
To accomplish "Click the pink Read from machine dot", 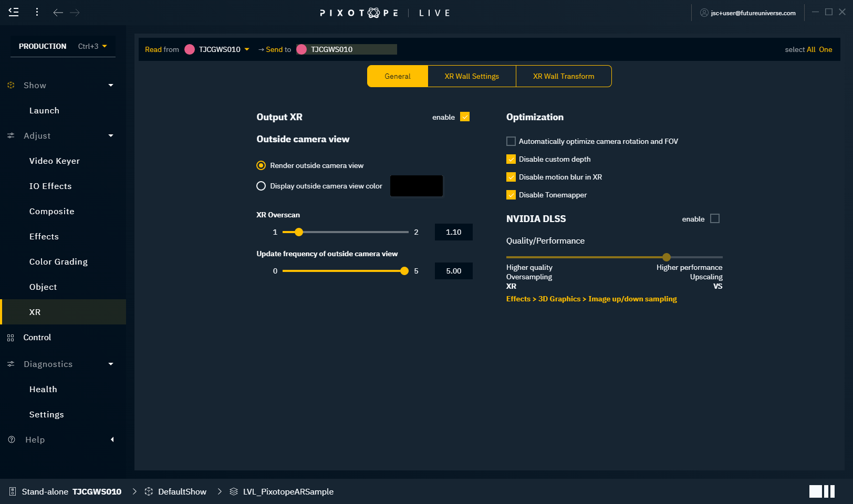I will pos(190,49).
